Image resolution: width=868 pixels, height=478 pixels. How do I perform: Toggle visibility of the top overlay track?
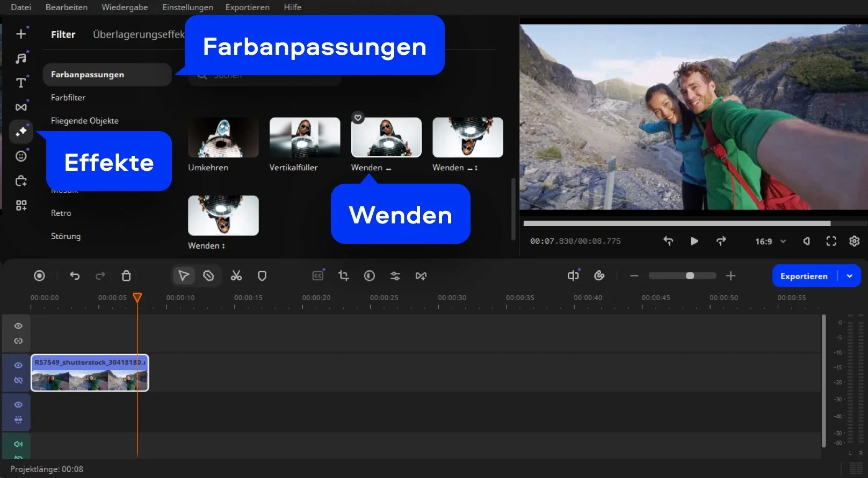[x=18, y=326]
